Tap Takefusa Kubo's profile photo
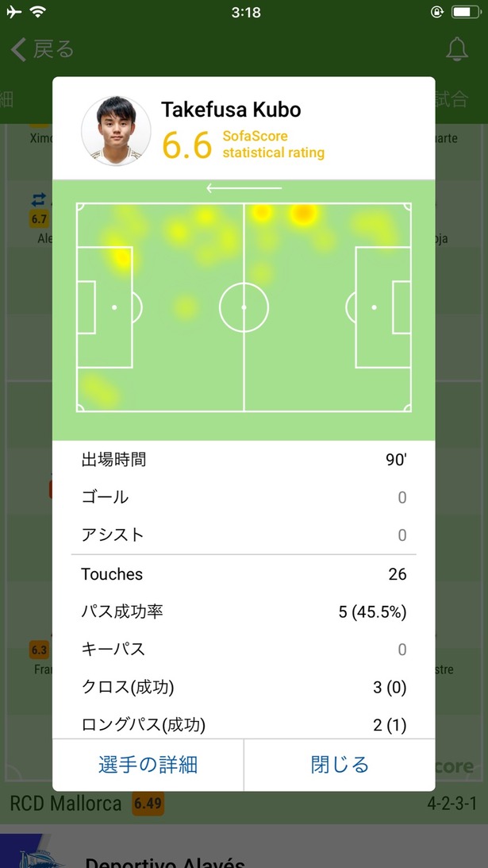Image resolution: width=488 pixels, height=868 pixels. (x=116, y=131)
